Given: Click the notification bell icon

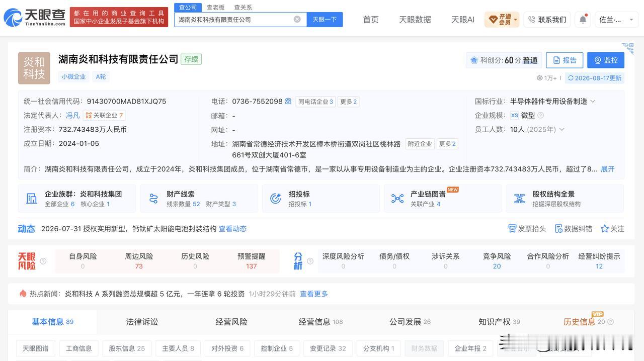Looking at the screenshot, I should pyautogui.click(x=583, y=19).
